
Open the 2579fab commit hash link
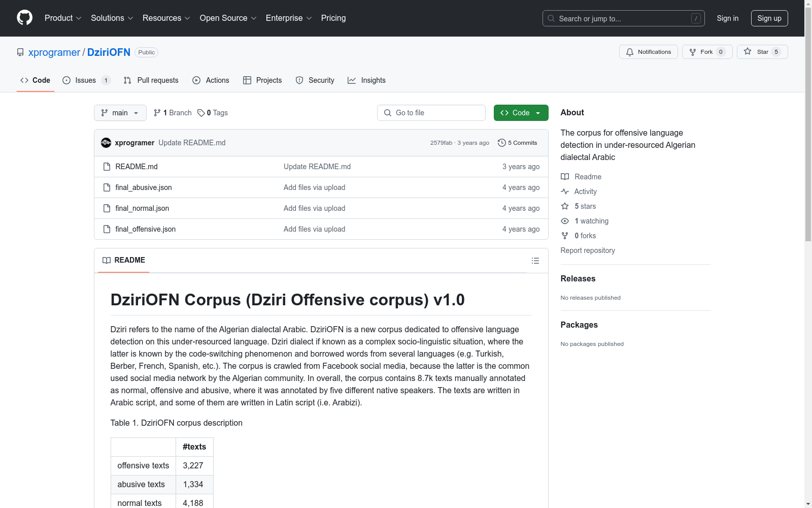441,143
